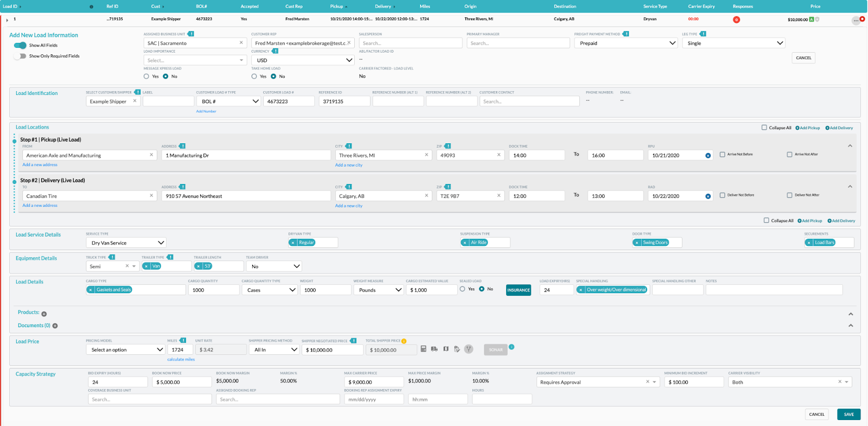Open the row ellipsis actions menu
This screenshot has width=868, height=426.
[x=856, y=21]
